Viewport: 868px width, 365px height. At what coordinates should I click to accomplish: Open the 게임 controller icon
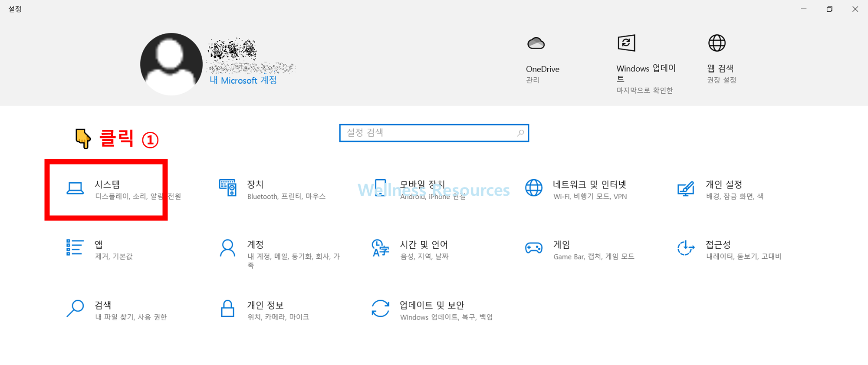tap(534, 248)
